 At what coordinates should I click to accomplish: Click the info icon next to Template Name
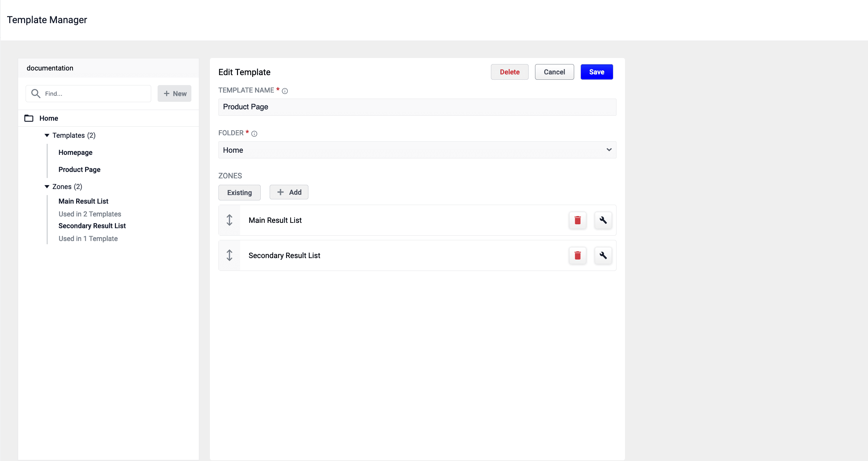point(285,91)
